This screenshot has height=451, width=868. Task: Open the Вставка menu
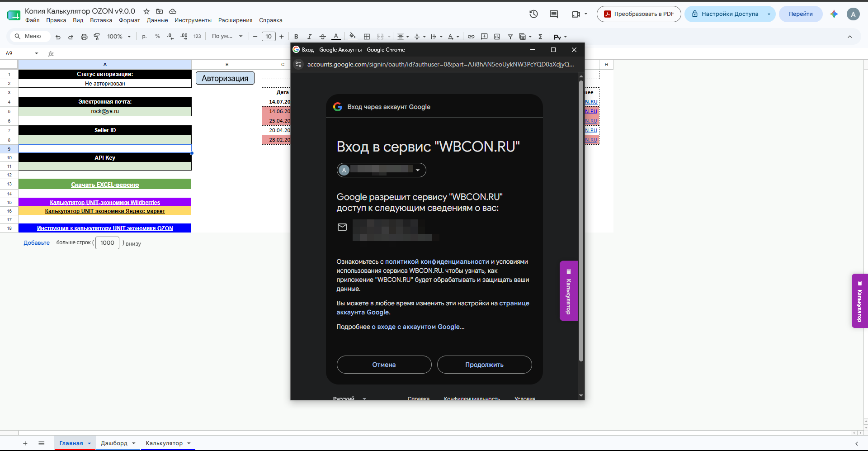point(101,20)
